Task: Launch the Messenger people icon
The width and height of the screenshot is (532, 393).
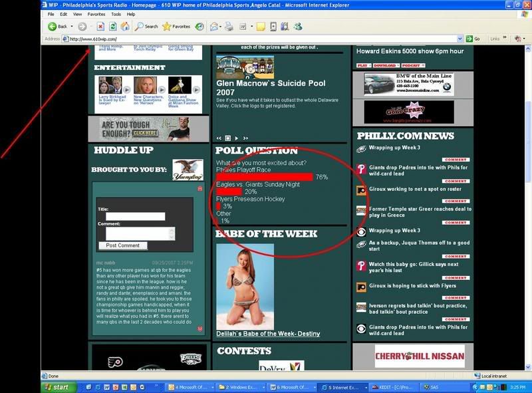Action: [298, 27]
